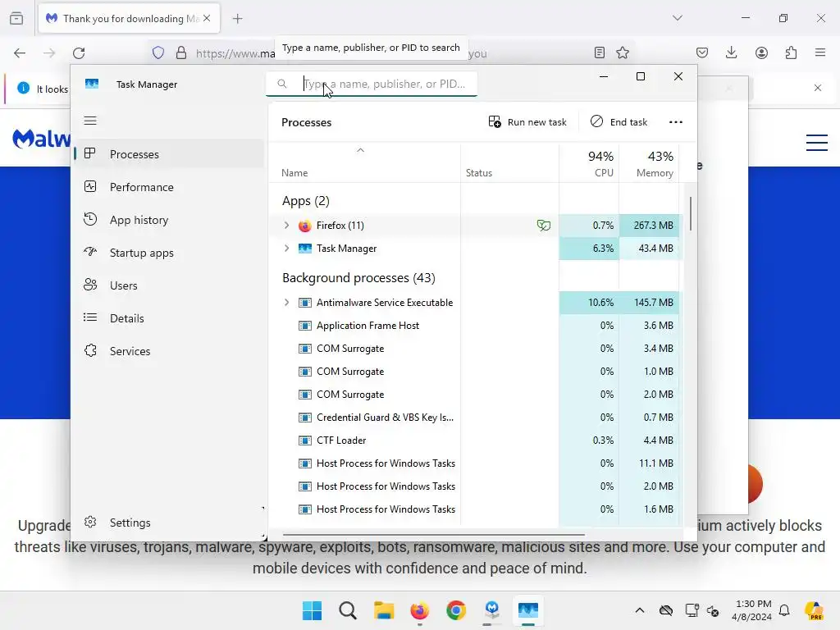Sort by Memory column header
Image resolution: width=840 pixels, height=630 pixels.
[650, 164]
